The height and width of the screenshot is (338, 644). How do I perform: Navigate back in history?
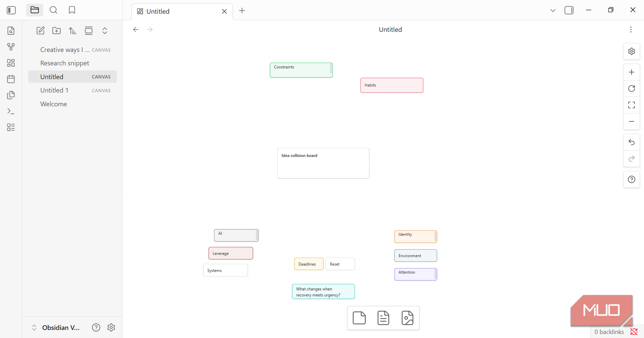click(136, 30)
